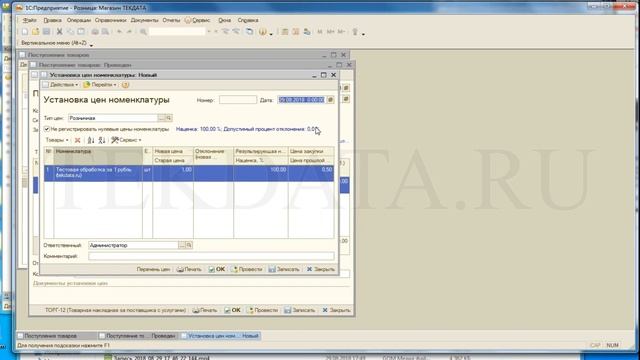This screenshot has height=360, width=640.
Task: Open the Окна menu
Action: 224,20
